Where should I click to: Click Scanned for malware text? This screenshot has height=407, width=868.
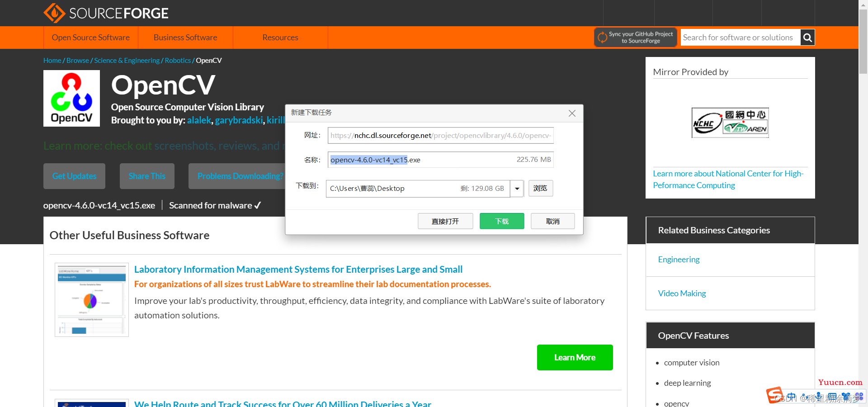(215, 205)
